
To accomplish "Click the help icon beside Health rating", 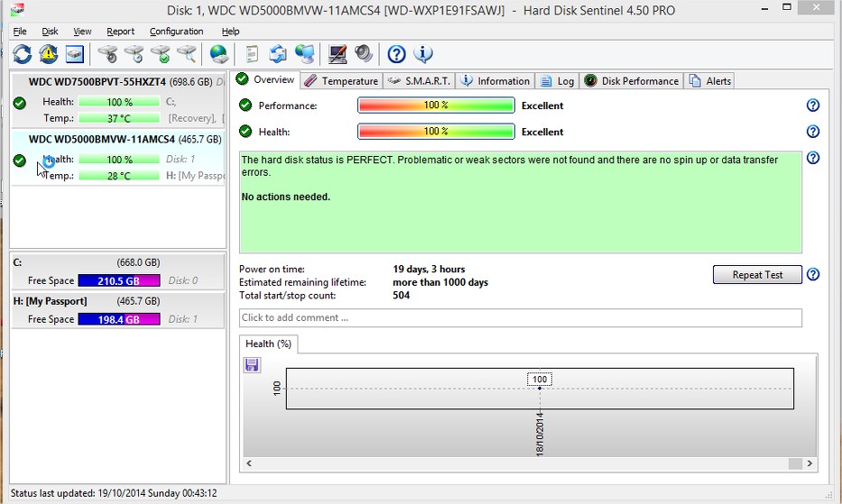I will (x=813, y=132).
